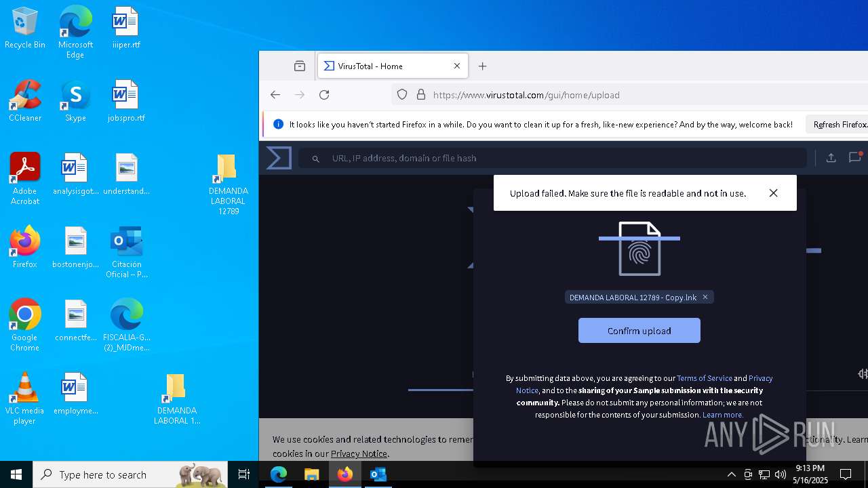This screenshot has width=868, height=488.
Task: Click the Windows taskbar search box
Action: pos(130,474)
